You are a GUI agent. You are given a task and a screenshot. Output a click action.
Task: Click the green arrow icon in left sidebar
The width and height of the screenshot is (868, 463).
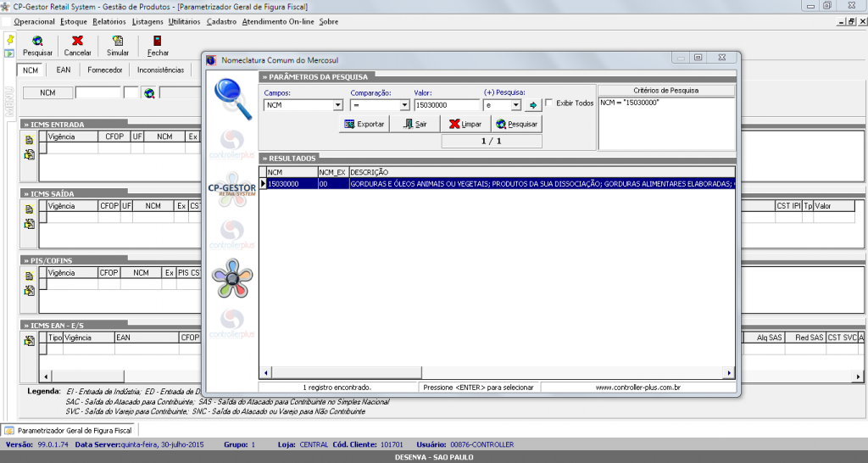pos(9,53)
